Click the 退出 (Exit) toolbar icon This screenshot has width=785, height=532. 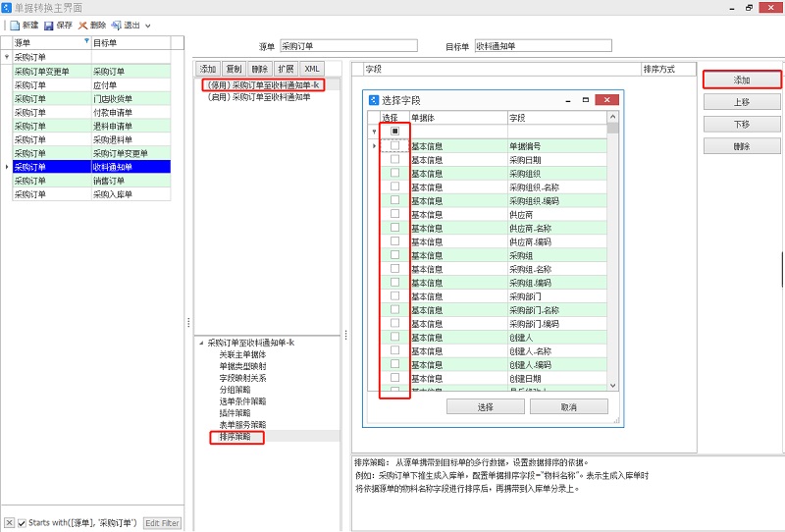[x=117, y=25]
